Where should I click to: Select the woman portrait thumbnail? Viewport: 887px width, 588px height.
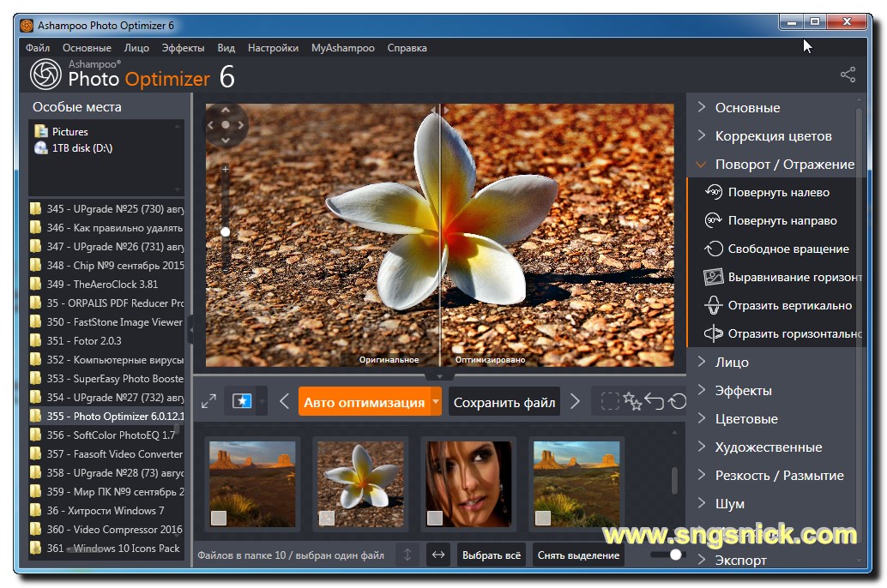pyautogui.click(x=468, y=484)
